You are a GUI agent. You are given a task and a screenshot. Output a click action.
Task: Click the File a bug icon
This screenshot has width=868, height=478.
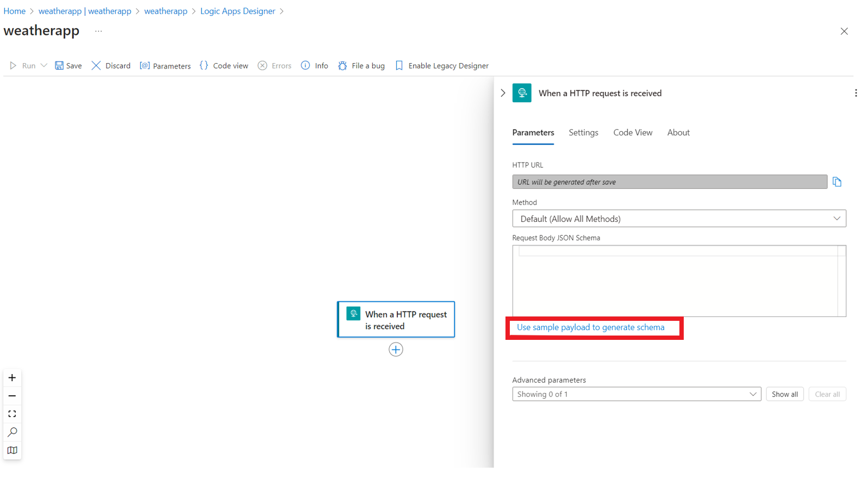tap(342, 66)
